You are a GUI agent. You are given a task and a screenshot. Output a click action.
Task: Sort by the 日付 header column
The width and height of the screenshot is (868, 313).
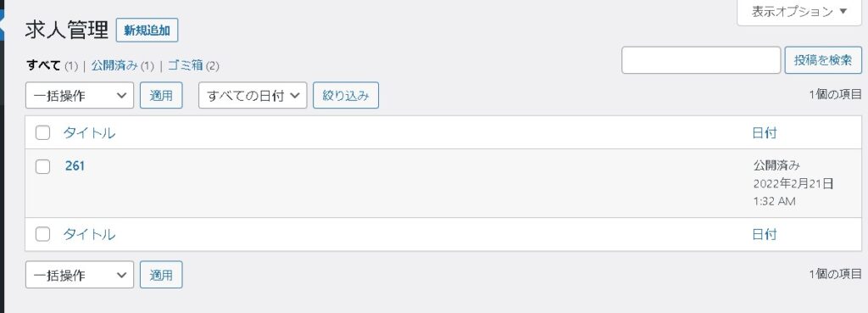point(765,133)
